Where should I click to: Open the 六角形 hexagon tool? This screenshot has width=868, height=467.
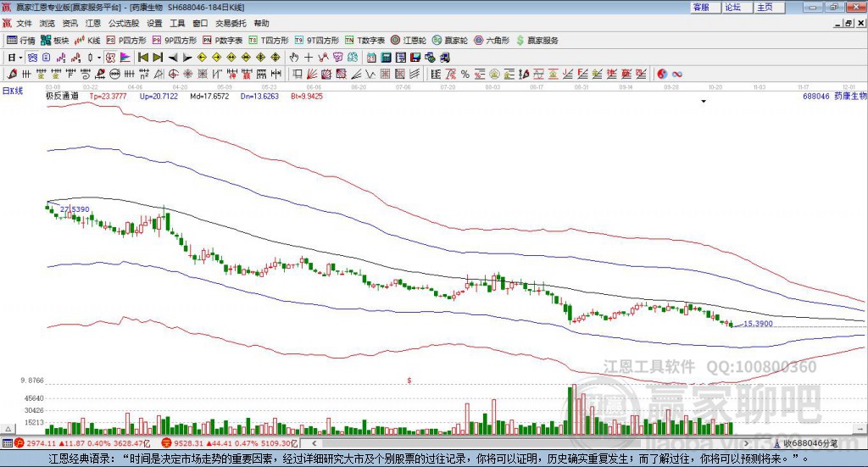[x=492, y=41]
